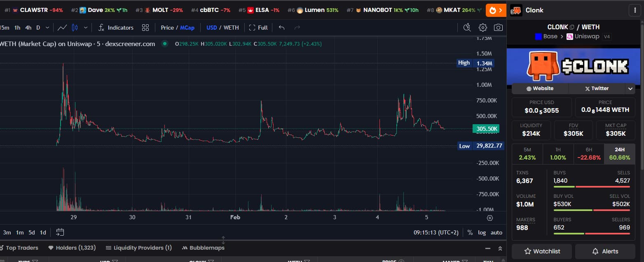Viewport: 644px width, 262px height.
Task: Open chart settings gear icon
Action: (483, 28)
